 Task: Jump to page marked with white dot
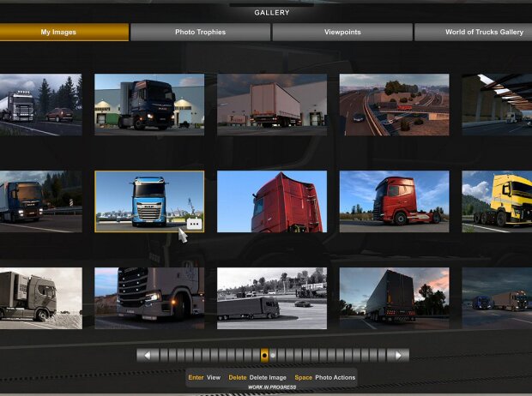(273, 356)
